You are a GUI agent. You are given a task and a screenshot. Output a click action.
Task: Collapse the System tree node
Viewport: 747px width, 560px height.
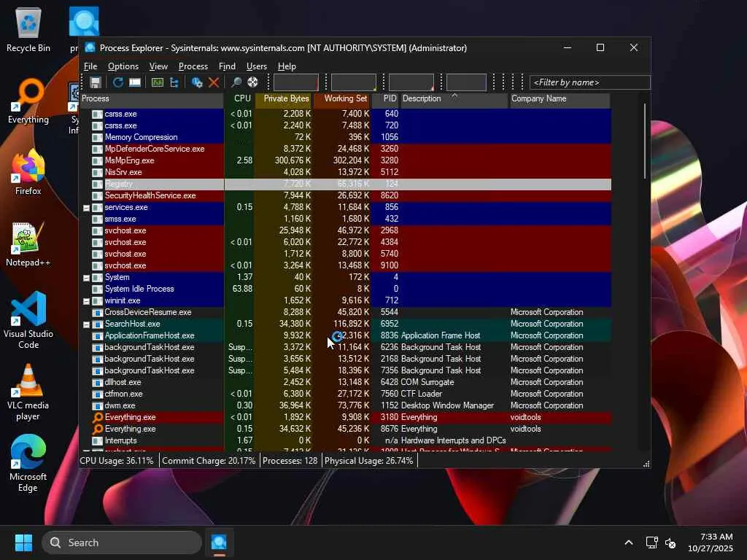pos(86,278)
